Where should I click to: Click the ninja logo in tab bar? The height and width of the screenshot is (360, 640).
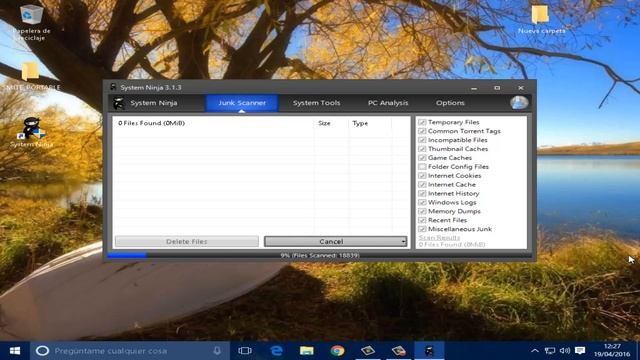click(118, 103)
